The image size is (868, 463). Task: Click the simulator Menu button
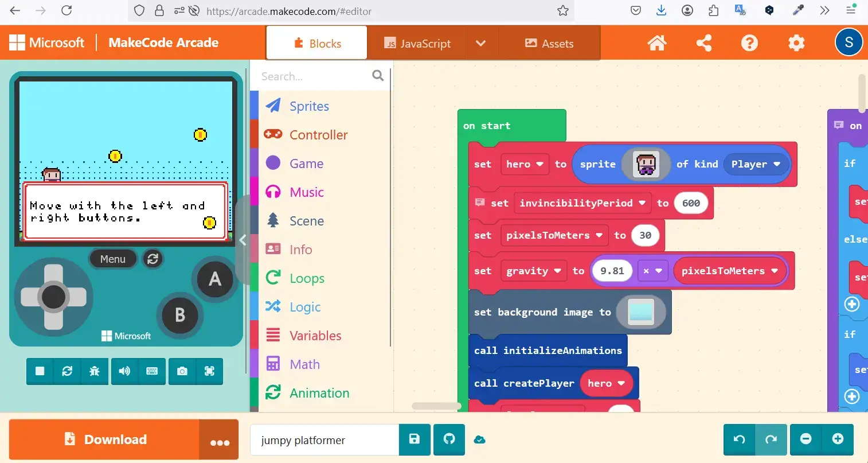pyautogui.click(x=113, y=259)
